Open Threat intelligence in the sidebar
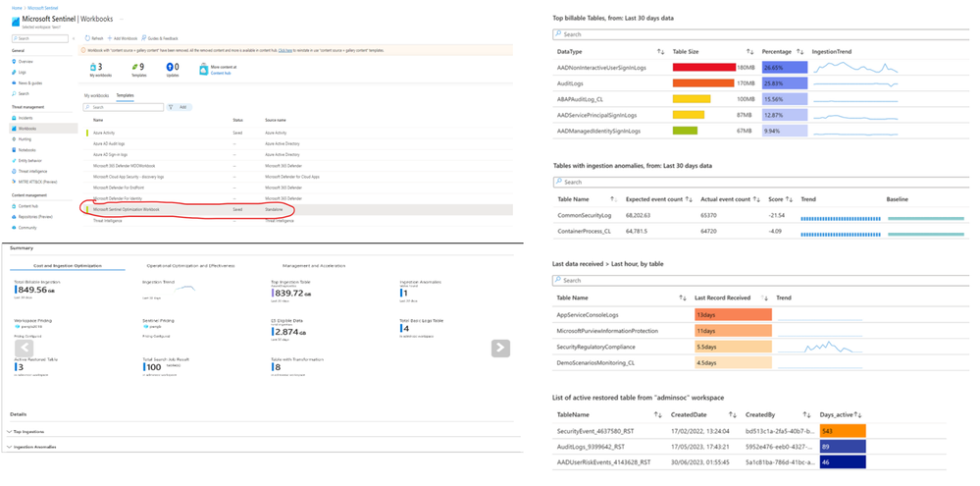This screenshot has height=486, width=980. [31, 171]
